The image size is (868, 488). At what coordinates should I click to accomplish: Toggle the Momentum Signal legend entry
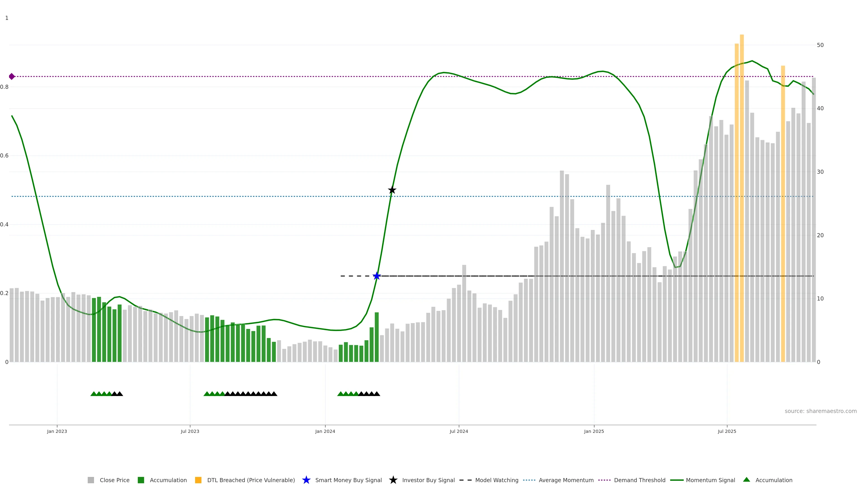click(710, 480)
